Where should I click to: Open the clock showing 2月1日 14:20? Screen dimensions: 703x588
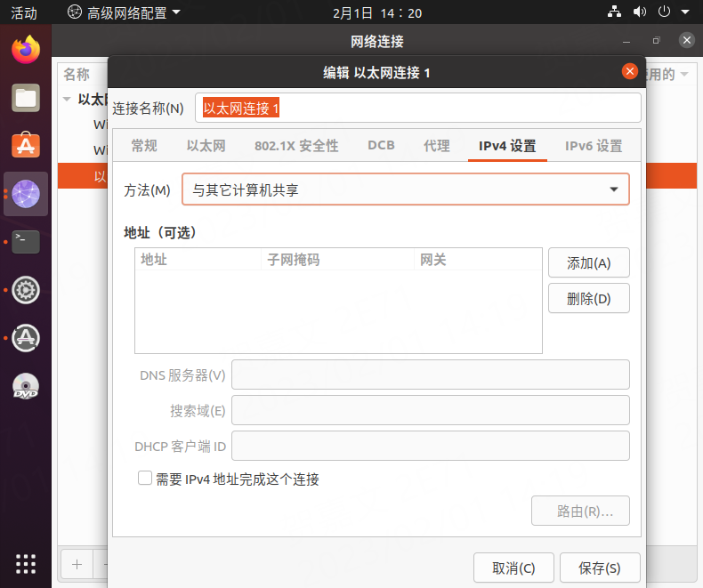pyautogui.click(x=377, y=13)
